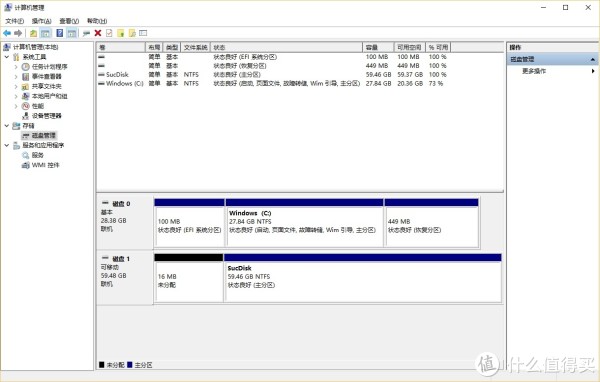Sort by the Capacity column header
The width and height of the screenshot is (600, 382).
378,47
